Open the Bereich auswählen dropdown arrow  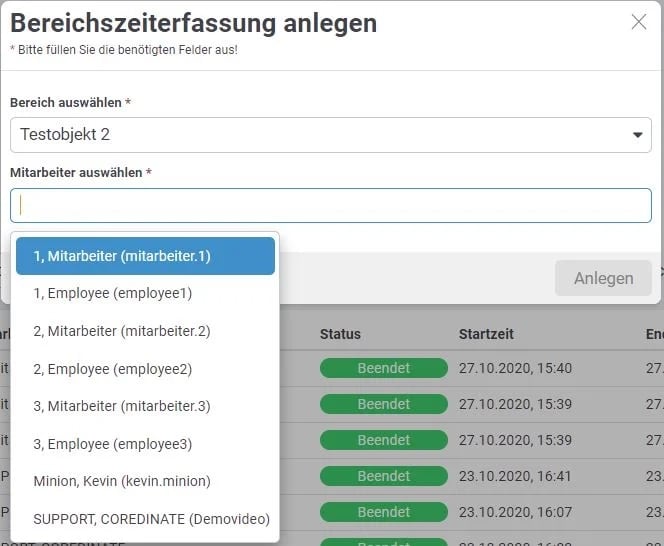(637, 135)
